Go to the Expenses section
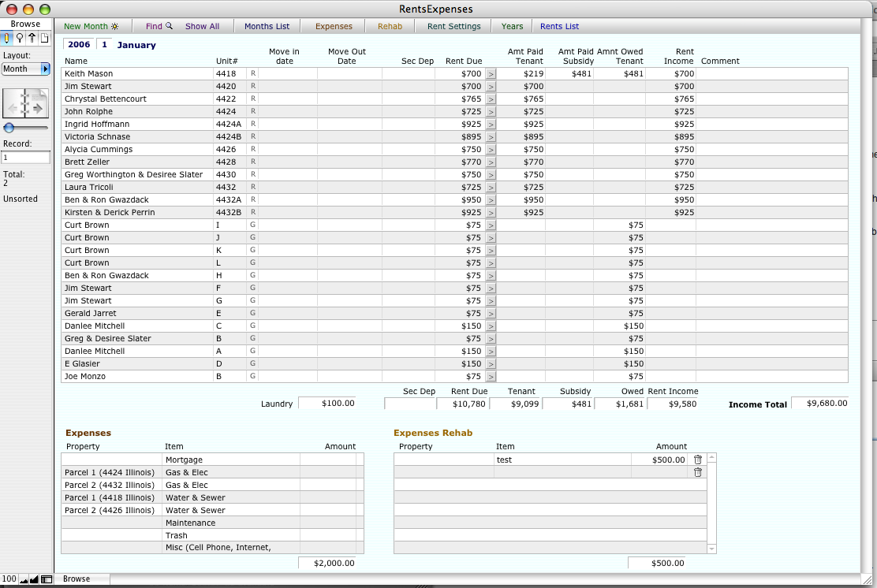The width and height of the screenshot is (877, 588). click(334, 26)
